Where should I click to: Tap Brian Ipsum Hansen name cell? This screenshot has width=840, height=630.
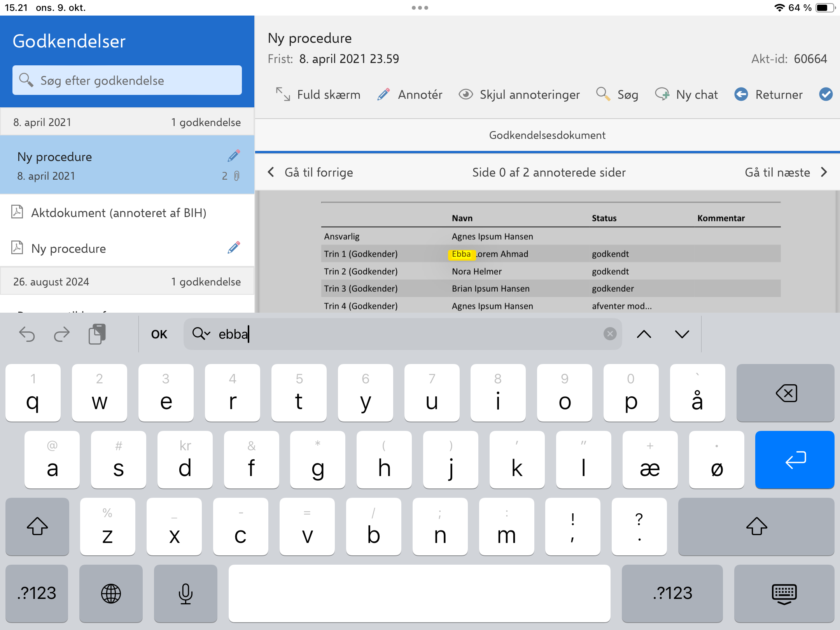pos(491,289)
